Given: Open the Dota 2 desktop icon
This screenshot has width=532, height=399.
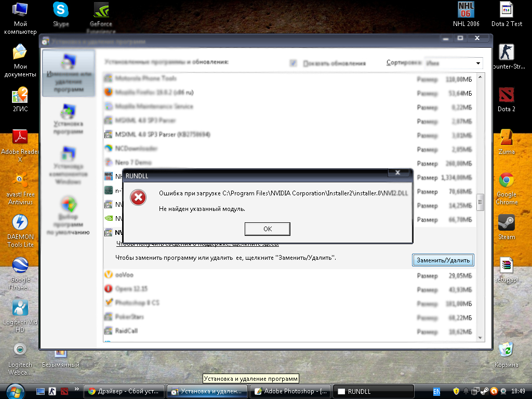Looking at the screenshot, I should 506,96.
